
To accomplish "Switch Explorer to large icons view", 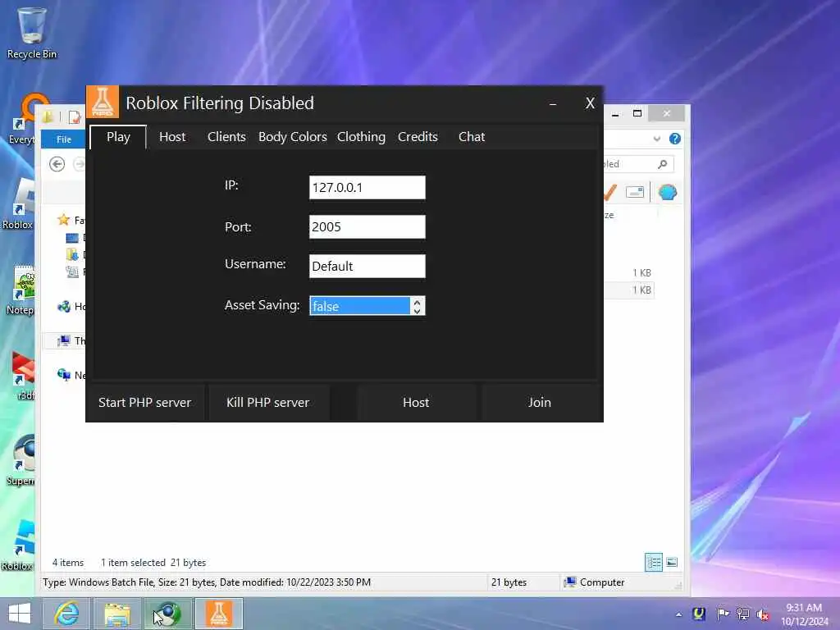I will click(672, 562).
